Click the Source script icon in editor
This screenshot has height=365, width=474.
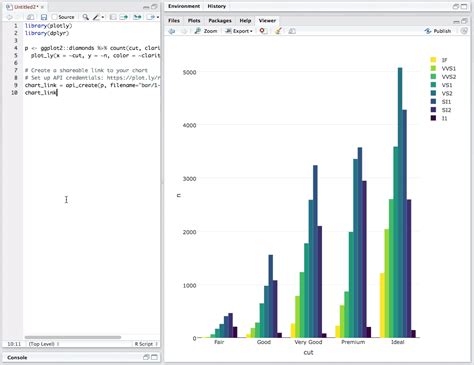[x=151, y=17]
